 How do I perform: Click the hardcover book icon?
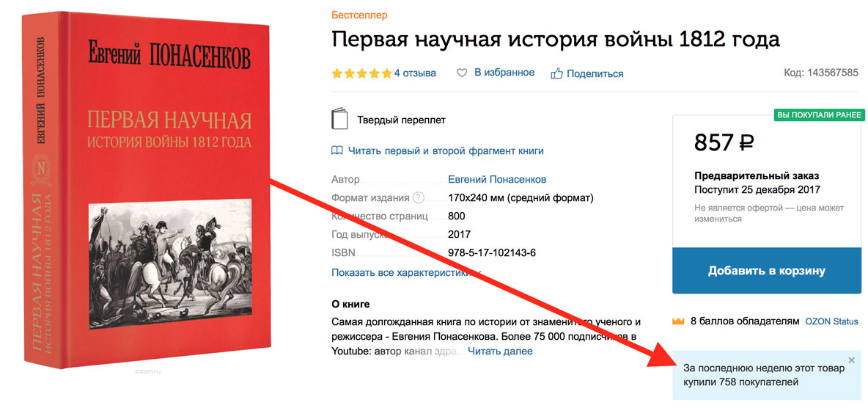tap(340, 119)
